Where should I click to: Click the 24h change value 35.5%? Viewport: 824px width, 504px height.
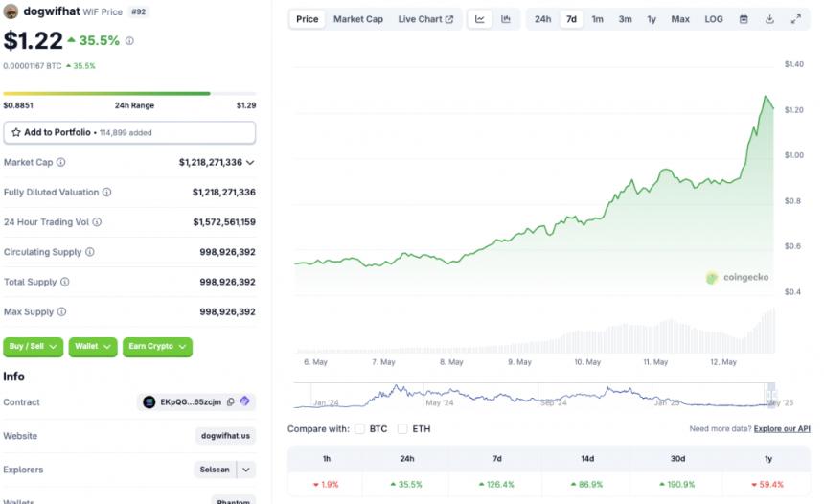pyautogui.click(x=406, y=484)
